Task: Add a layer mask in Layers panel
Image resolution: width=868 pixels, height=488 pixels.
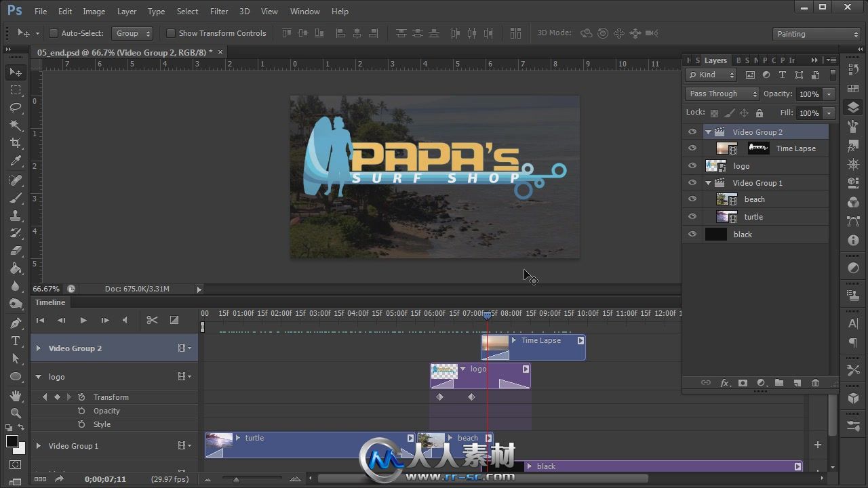Action: pyautogui.click(x=743, y=383)
